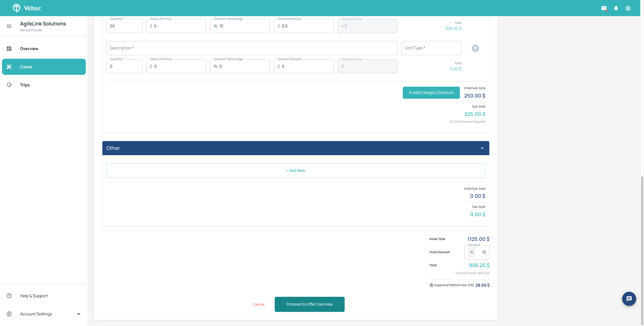This screenshot has width=644, height=326.
Task: Toggle the percent discount type button
Action: click(x=472, y=252)
